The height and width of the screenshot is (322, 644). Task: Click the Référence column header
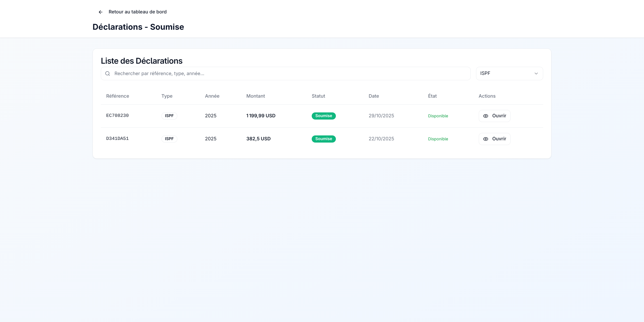[x=117, y=96]
